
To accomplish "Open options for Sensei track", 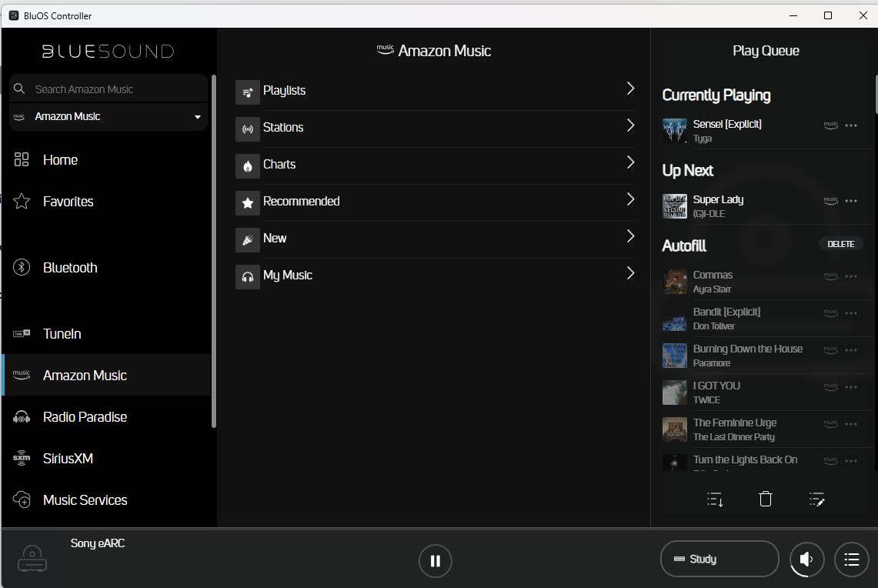I will (x=850, y=125).
